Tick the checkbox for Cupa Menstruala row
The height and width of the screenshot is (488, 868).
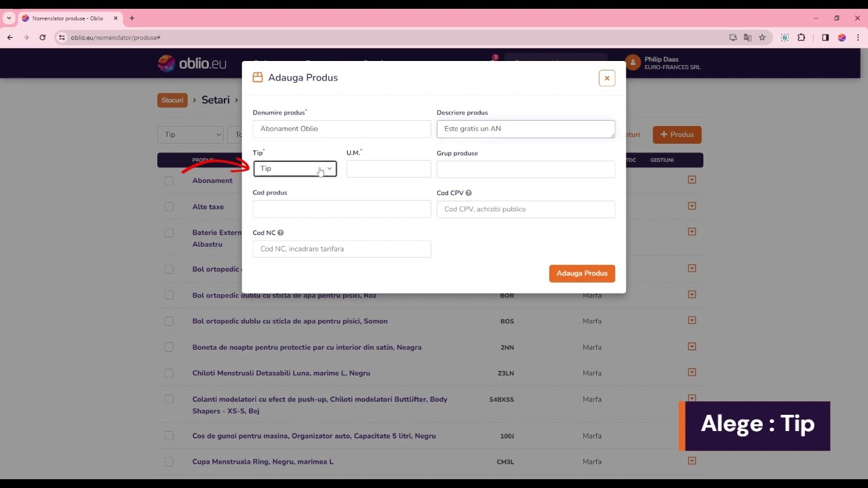pos(169,462)
